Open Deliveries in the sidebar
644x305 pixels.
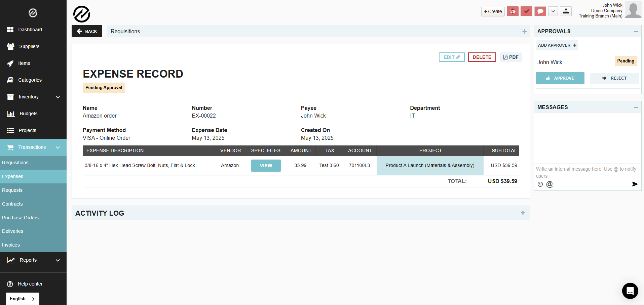(x=33, y=231)
